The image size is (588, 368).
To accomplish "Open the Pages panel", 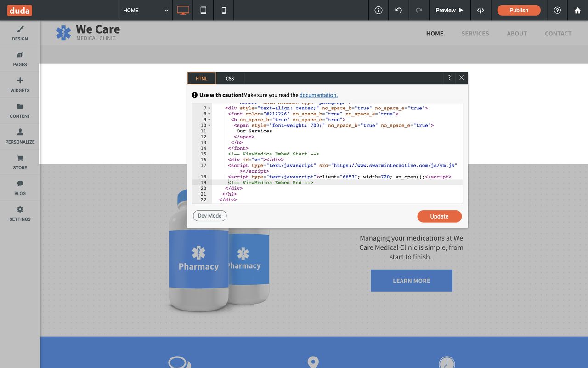I will click(x=20, y=58).
